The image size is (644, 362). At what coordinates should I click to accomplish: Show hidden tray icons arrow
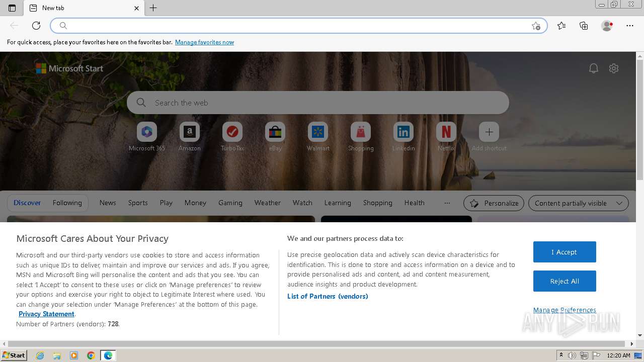[561, 355]
